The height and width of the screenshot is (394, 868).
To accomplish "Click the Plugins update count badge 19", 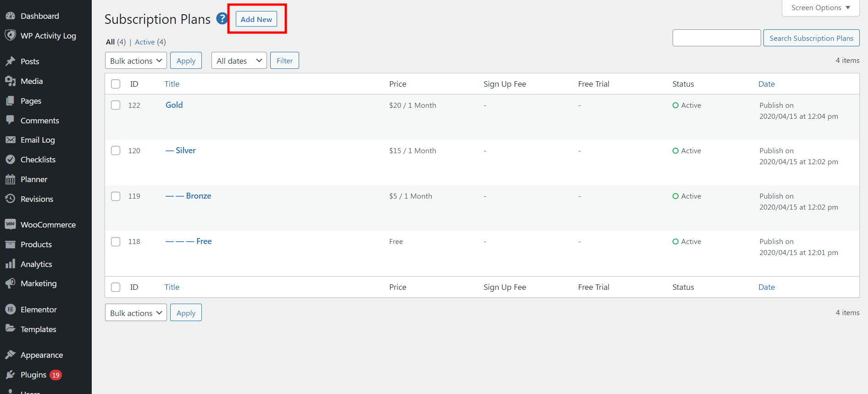I will tap(56, 375).
